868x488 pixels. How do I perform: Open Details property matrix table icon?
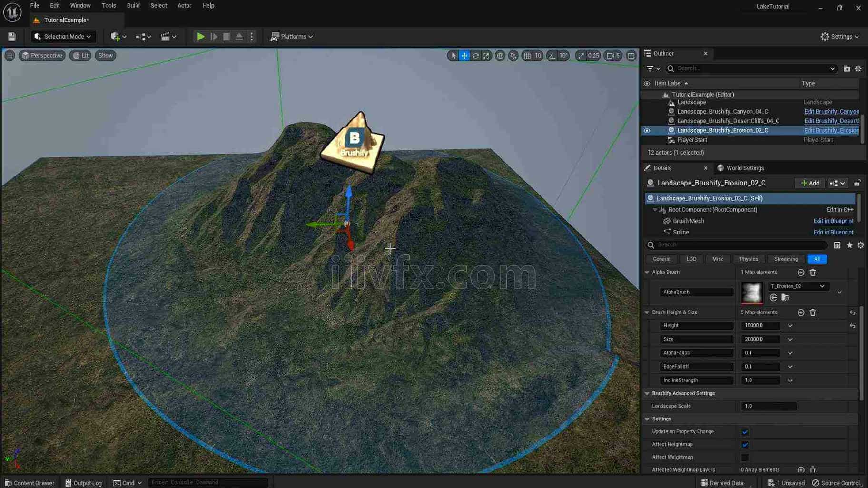[837, 245]
